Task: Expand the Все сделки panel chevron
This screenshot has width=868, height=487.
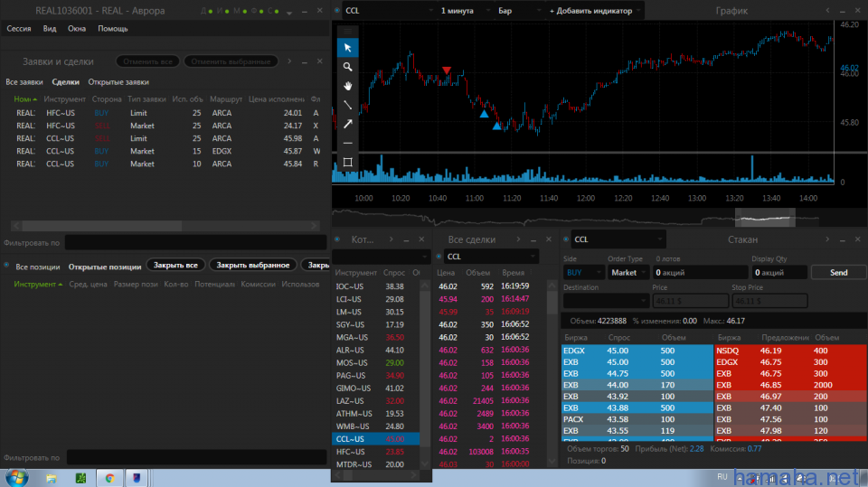Action: [518, 239]
